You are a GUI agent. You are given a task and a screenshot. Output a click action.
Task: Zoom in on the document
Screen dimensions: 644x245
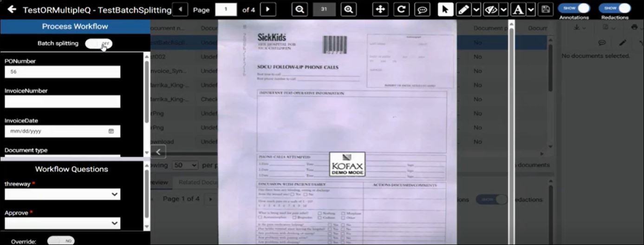tap(349, 9)
